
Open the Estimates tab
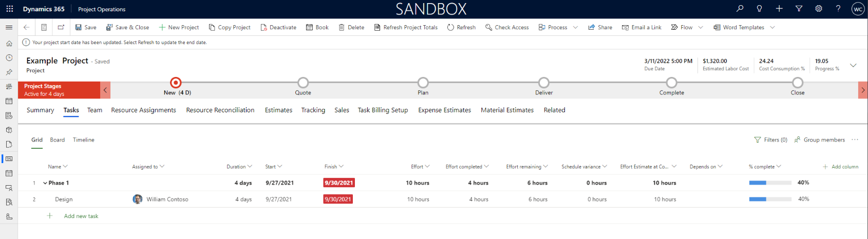(278, 110)
